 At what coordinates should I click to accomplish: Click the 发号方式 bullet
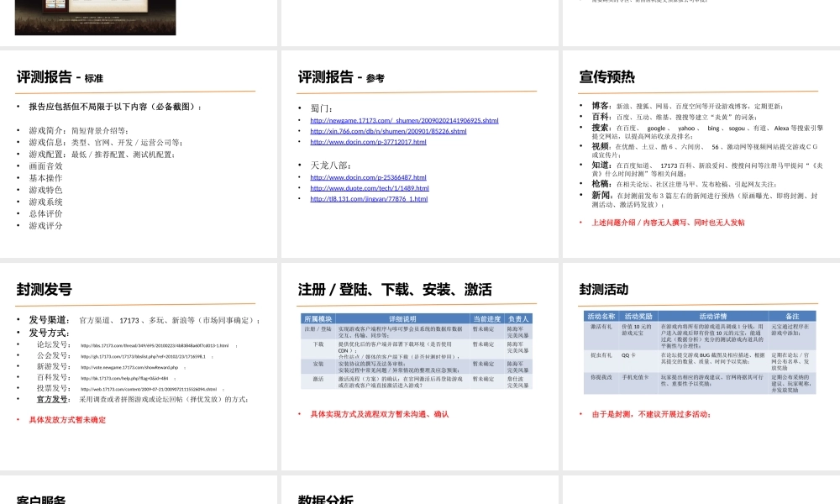pyautogui.click(x=49, y=333)
